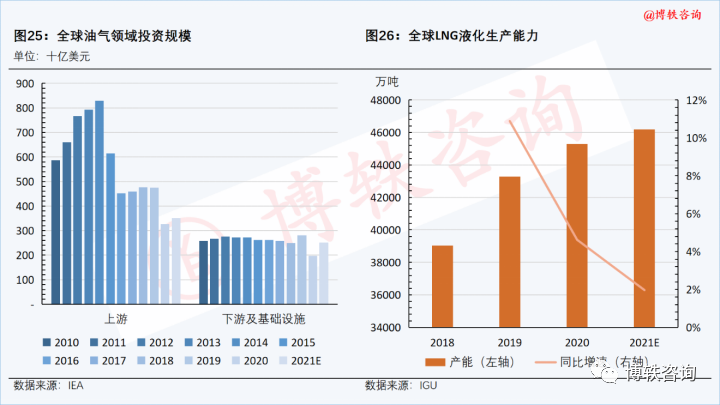Click the 2010 legend color square
720x405 pixels.
[x=48, y=342]
